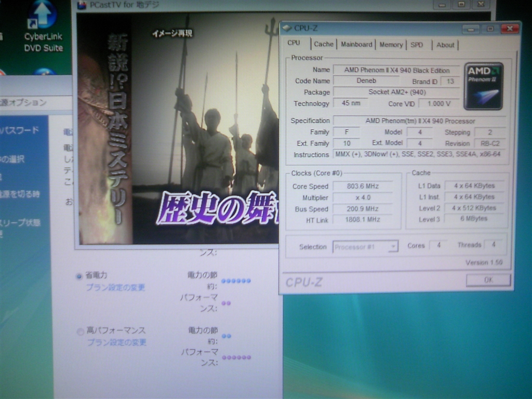Switch to the Mainboard tab in CPU-Z
Viewport: 532px width, 399px height.
pos(356,45)
